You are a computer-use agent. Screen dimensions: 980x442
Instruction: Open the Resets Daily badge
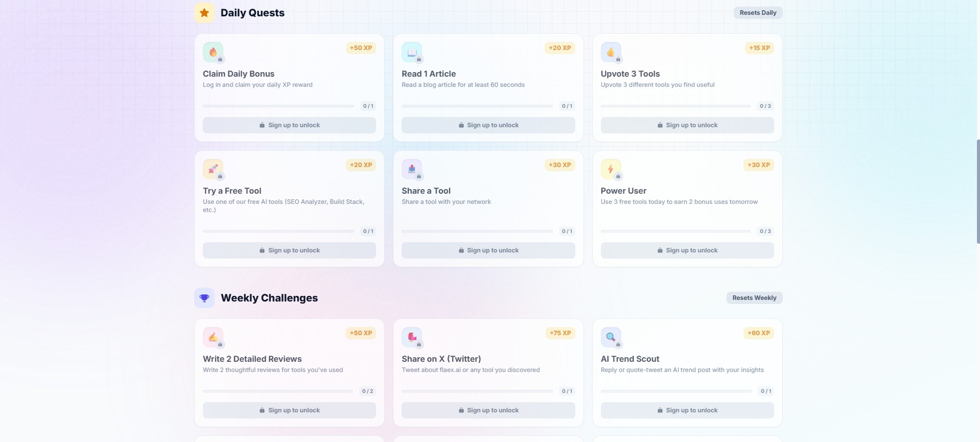point(758,12)
